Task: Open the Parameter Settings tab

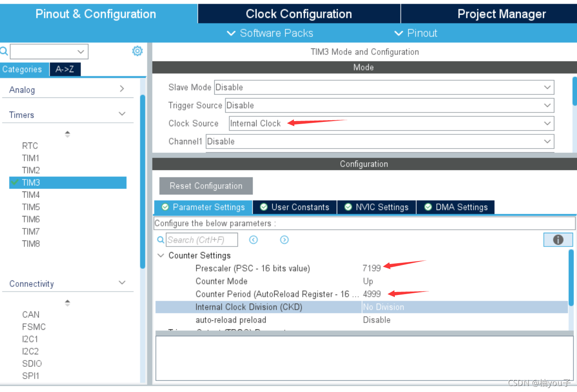Action: point(203,207)
